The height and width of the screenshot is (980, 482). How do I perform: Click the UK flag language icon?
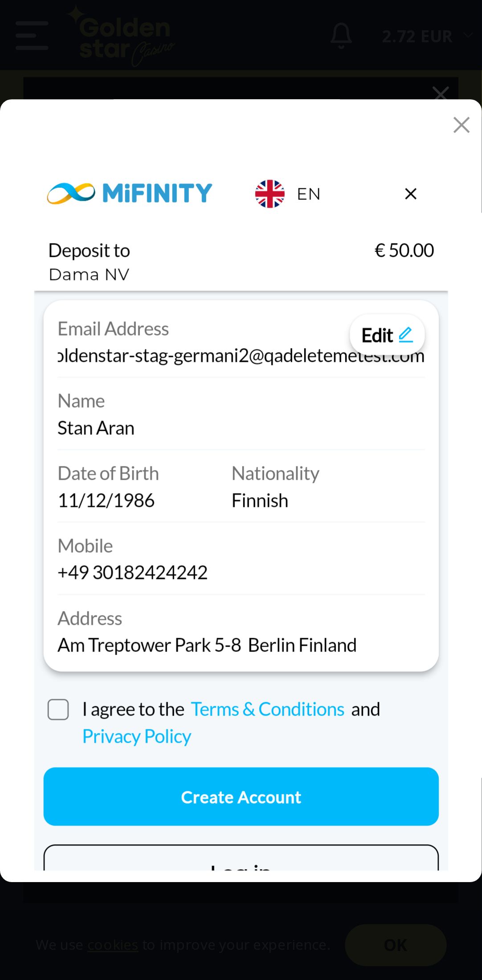(x=270, y=194)
